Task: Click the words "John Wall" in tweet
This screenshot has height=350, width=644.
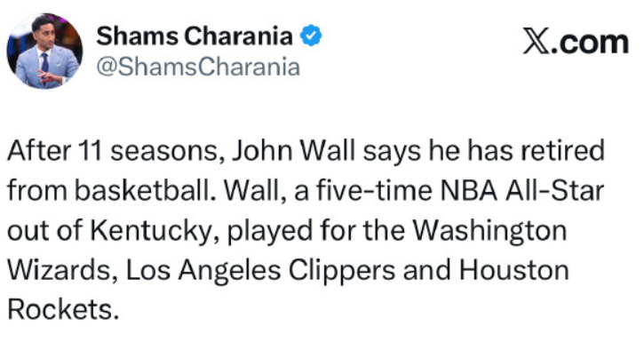Action: [x=293, y=150]
